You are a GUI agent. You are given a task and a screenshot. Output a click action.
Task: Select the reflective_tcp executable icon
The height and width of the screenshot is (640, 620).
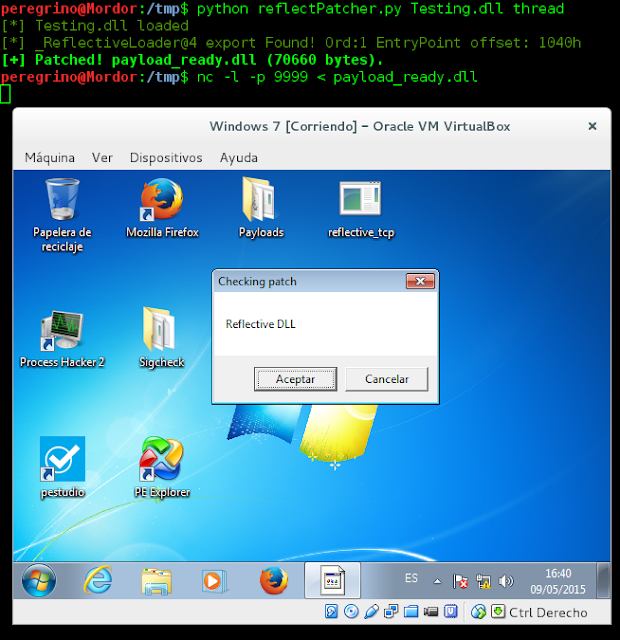[x=361, y=209]
